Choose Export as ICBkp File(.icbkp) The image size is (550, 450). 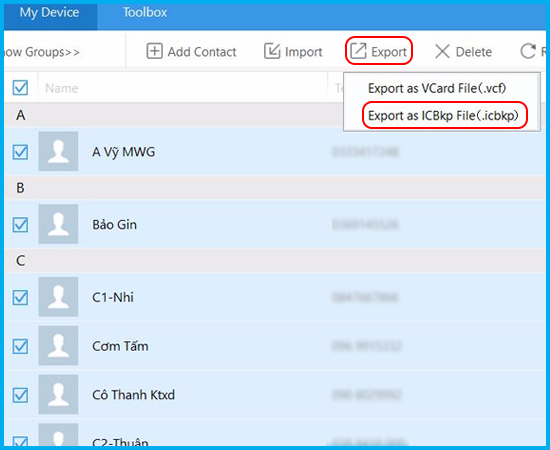(443, 115)
